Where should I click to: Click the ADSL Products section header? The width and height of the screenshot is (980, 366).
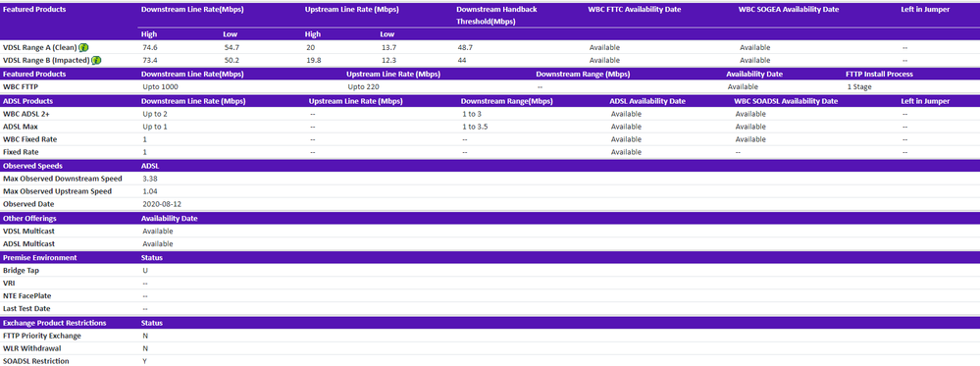click(x=28, y=101)
